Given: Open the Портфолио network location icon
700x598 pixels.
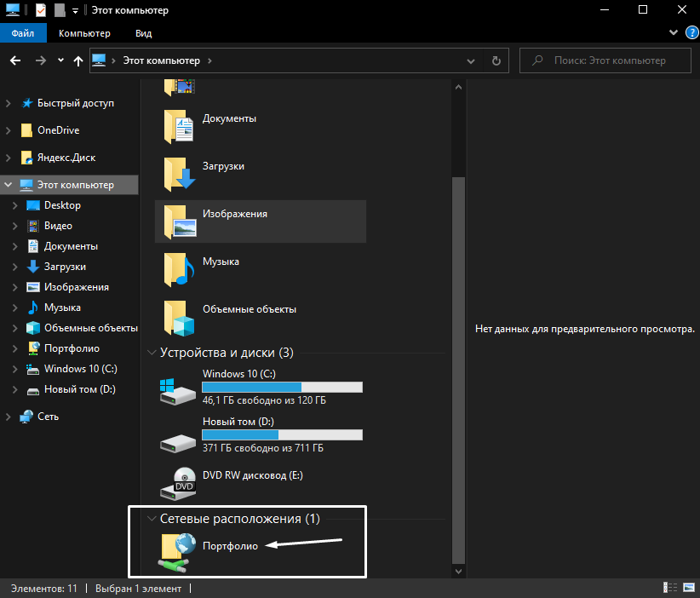Looking at the screenshot, I should tap(178, 551).
